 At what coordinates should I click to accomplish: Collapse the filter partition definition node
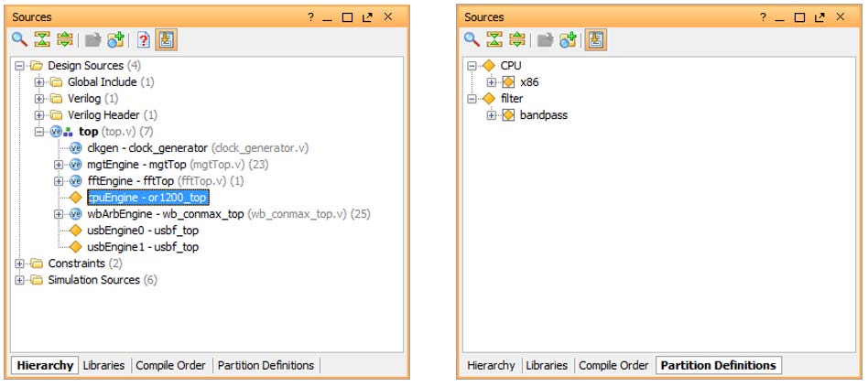tap(472, 99)
